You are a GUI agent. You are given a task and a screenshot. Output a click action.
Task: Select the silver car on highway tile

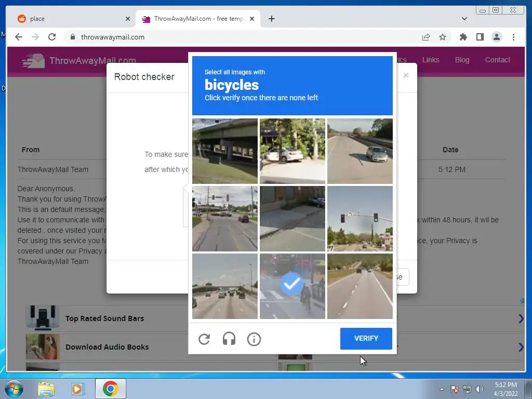(360, 151)
